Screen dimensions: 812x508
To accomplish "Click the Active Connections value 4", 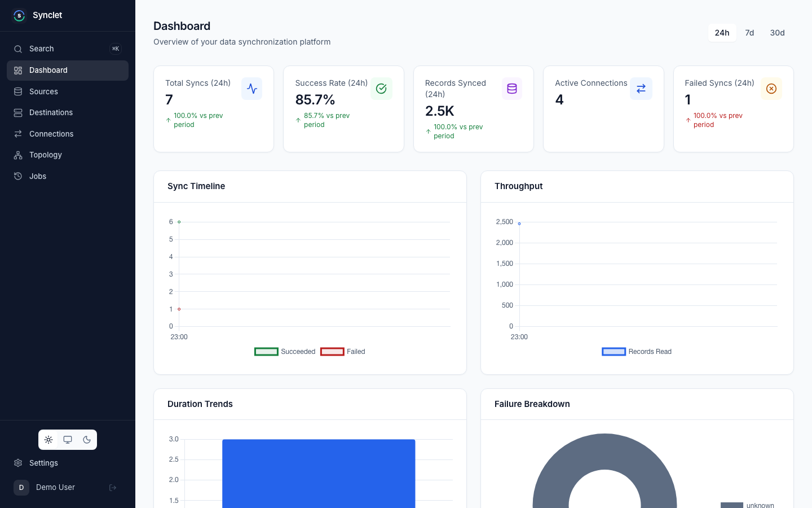I will coord(559,100).
